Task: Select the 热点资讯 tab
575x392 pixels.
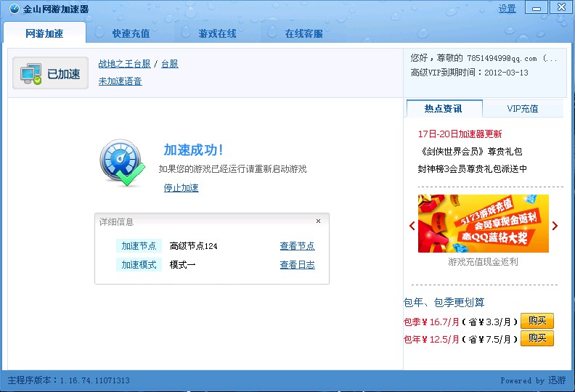Action: click(x=444, y=109)
